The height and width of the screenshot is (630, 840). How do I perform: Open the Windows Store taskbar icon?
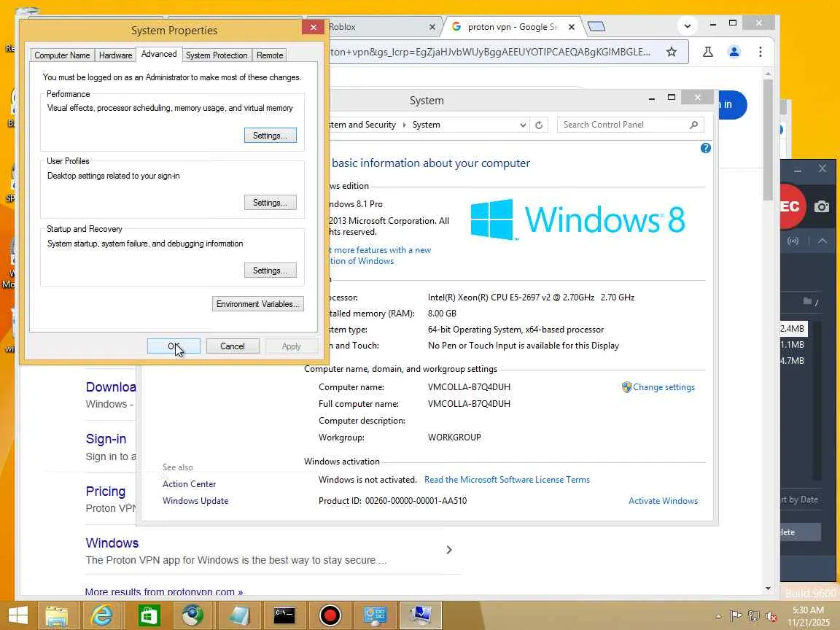[x=149, y=615]
